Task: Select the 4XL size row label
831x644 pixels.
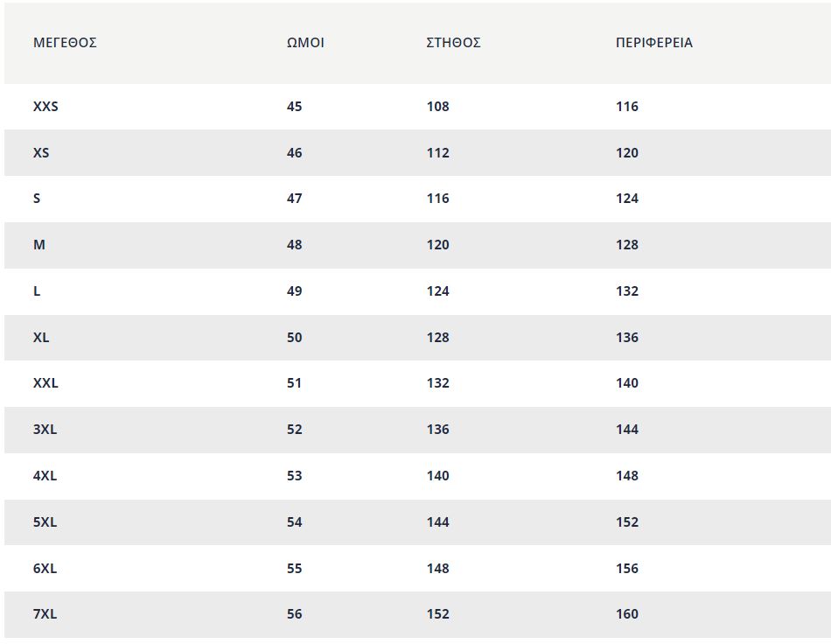Action: 45,475
